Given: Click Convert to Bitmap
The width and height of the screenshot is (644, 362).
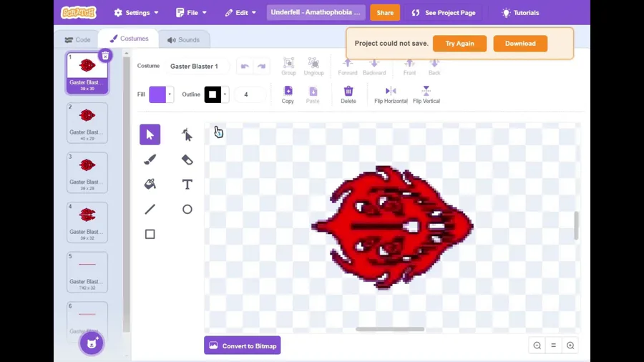Looking at the screenshot, I should (x=243, y=346).
